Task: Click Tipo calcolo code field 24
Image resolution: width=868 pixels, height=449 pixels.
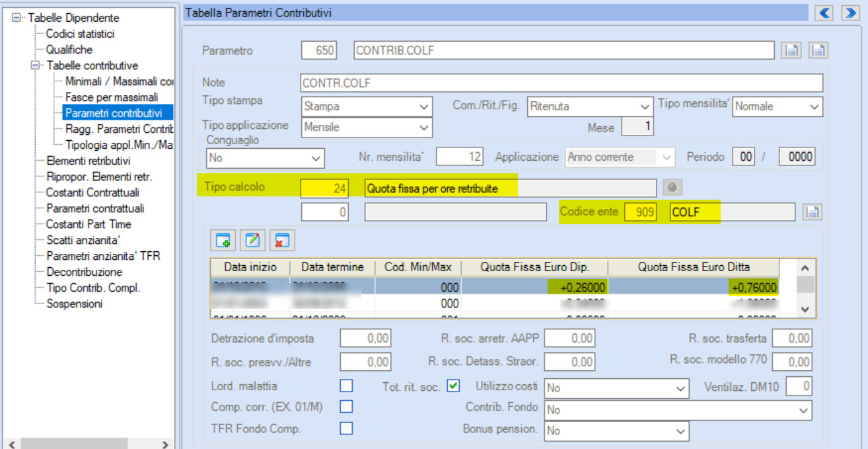Action: (x=324, y=188)
